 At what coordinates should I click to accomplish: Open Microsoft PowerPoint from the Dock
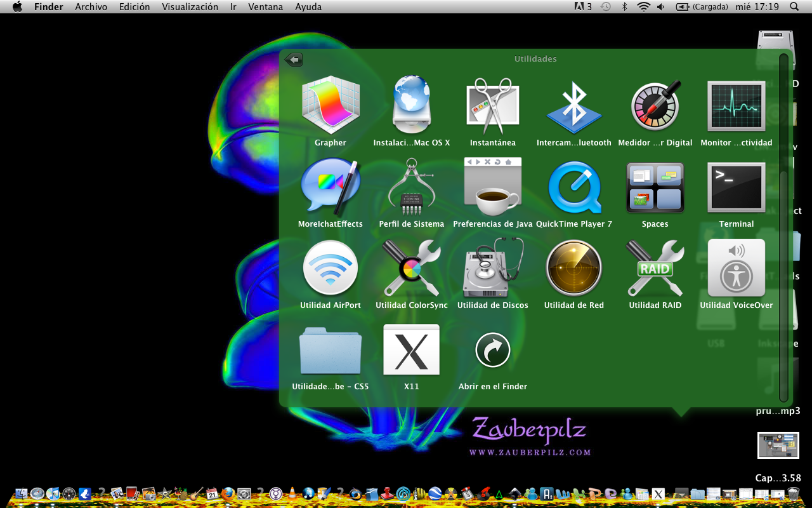[x=594, y=493]
